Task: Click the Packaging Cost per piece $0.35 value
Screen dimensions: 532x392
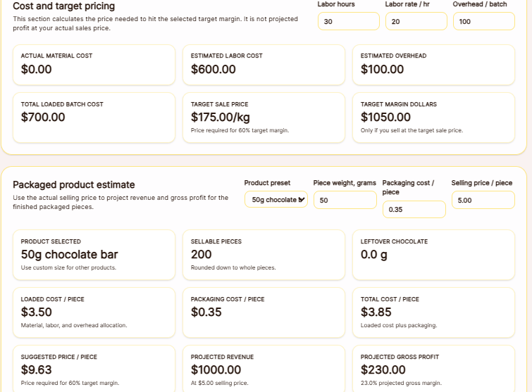Action: point(206,312)
